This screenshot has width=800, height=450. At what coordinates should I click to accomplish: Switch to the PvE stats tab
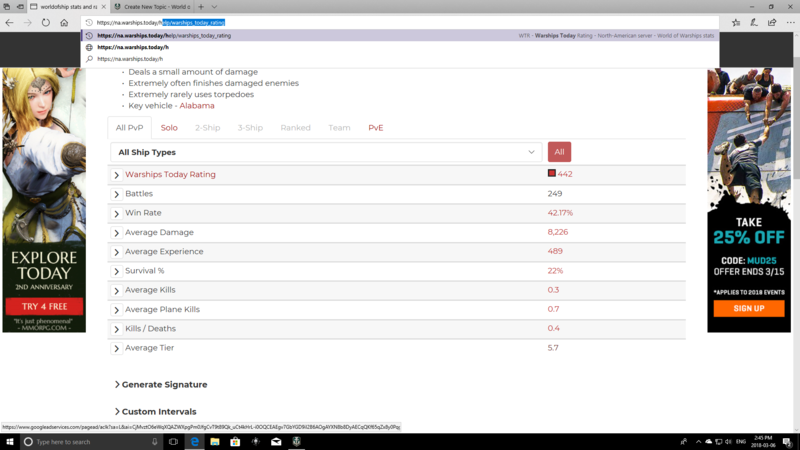pos(375,128)
